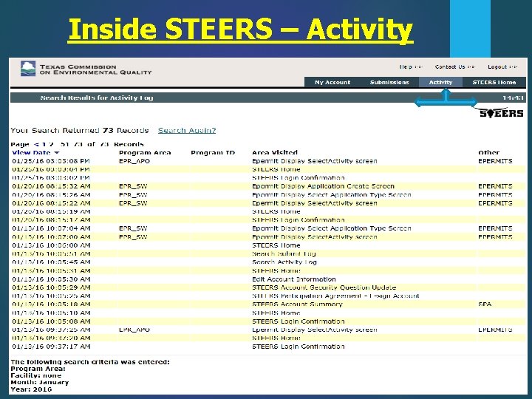Click 'STEERS Account Summary' area visited

click(297, 304)
